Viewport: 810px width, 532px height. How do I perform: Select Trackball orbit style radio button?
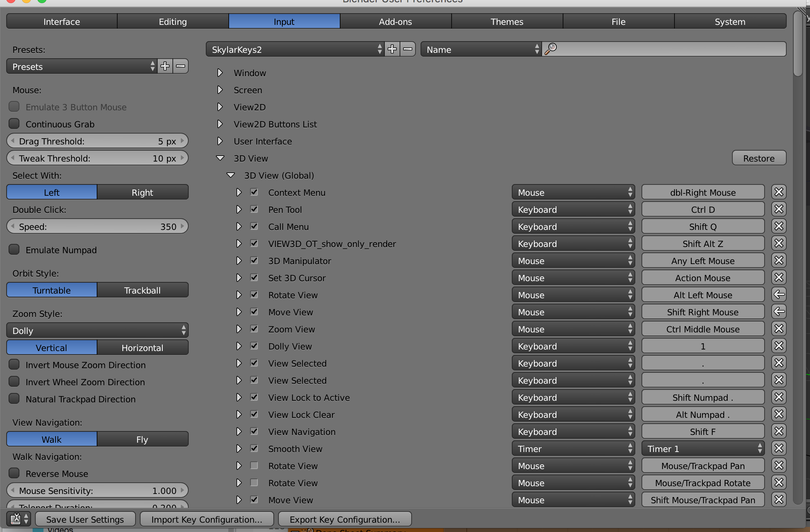[x=142, y=290]
